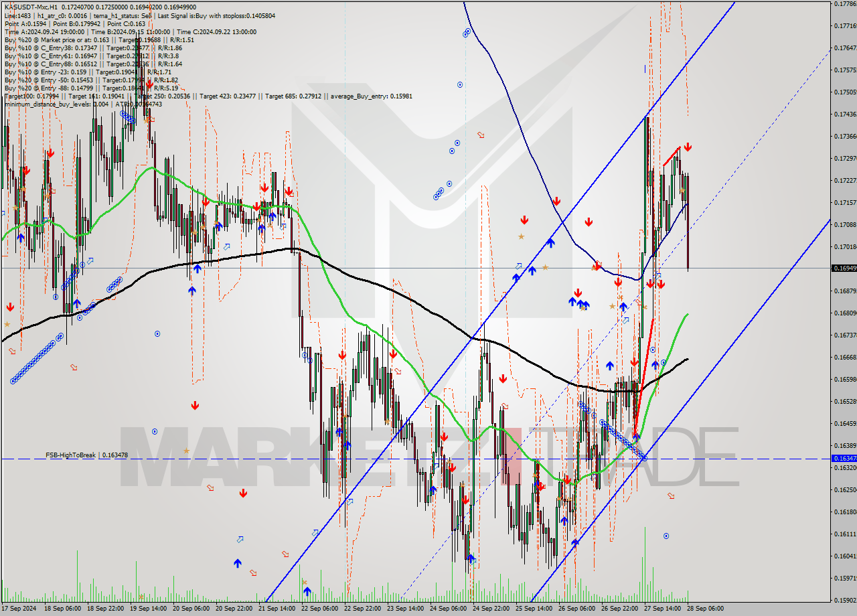Click the '20 Sep 22:00' time axis label

point(235,609)
